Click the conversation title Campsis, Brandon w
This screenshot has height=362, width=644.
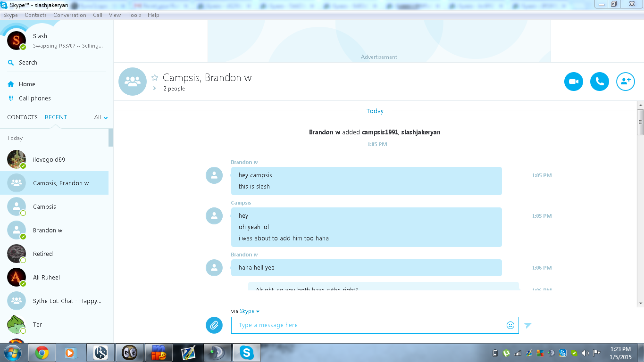(x=207, y=78)
